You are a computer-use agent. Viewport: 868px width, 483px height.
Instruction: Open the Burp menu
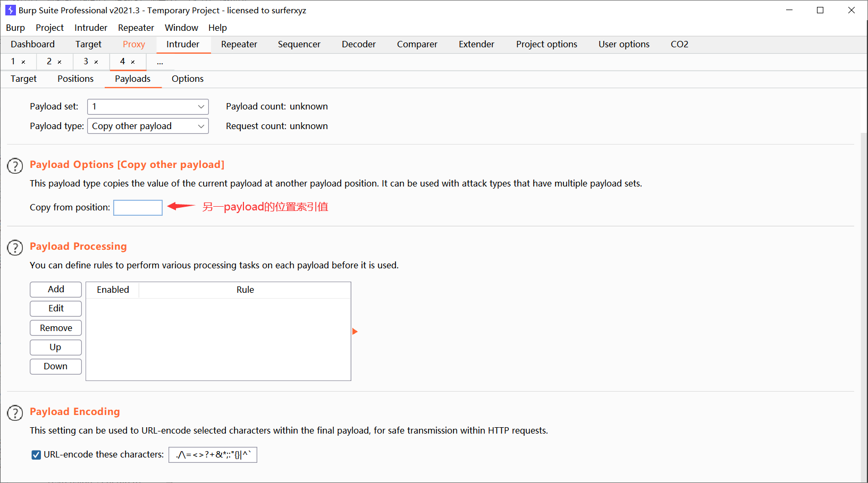(x=15, y=28)
